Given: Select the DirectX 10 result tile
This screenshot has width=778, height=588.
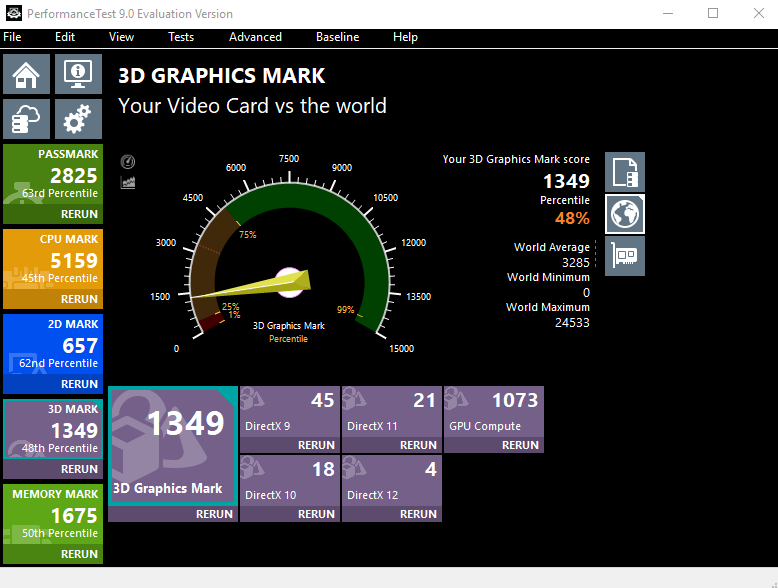Looking at the screenshot, I should [x=290, y=481].
